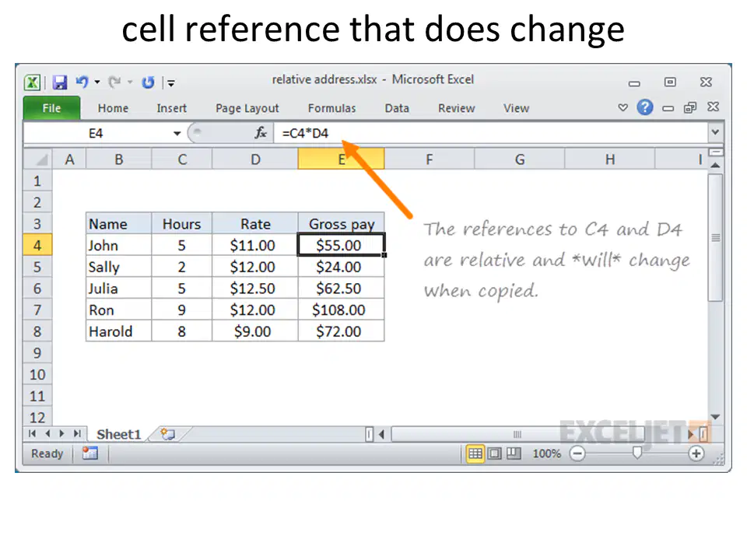747x560 pixels.
Task: Select column G header
Action: click(520, 159)
